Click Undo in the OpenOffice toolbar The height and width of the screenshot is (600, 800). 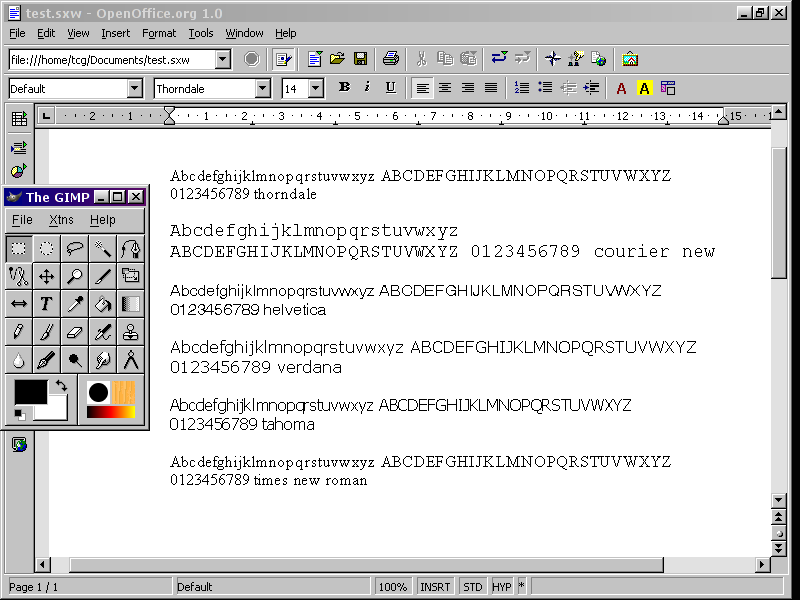pyautogui.click(x=498, y=59)
